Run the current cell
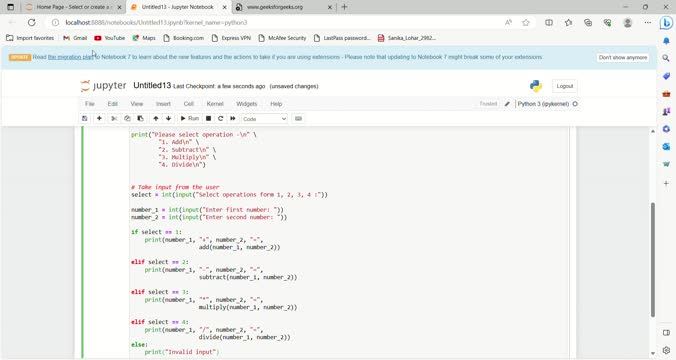This screenshot has height=360, width=676. point(190,119)
